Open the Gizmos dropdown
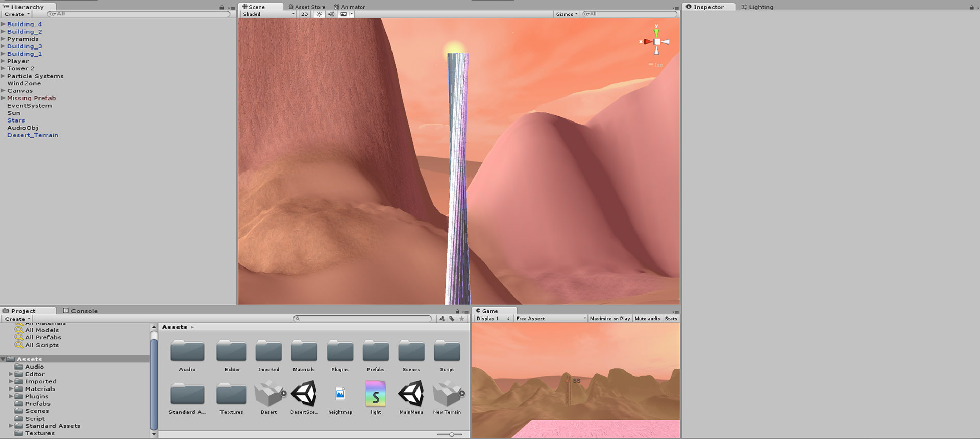Screen dimensions: 980x439 tap(567, 14)
